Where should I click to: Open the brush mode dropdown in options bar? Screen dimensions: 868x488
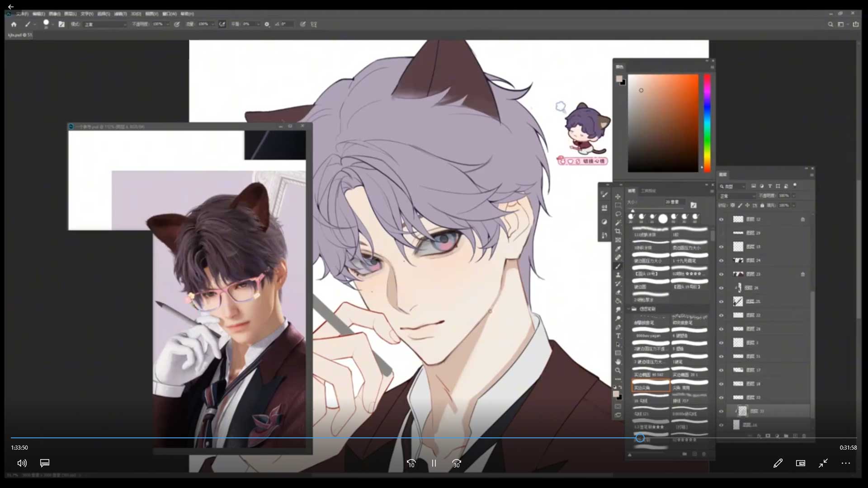[105, 24]
